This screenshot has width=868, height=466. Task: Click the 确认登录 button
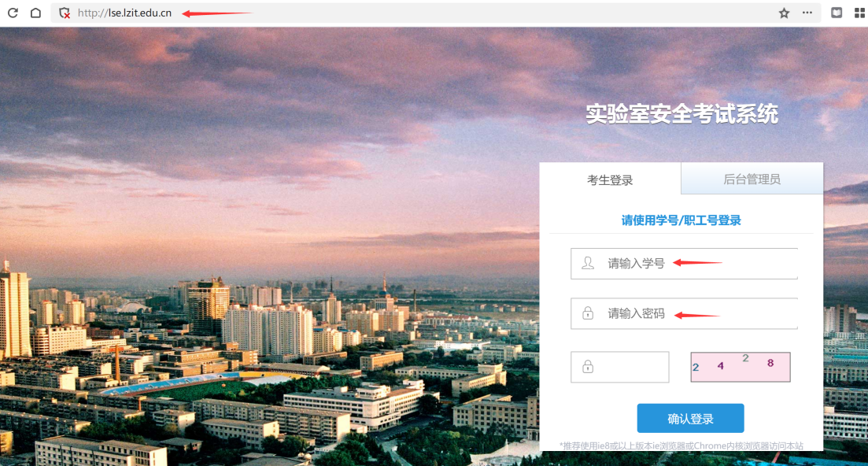tap(690, 419)
